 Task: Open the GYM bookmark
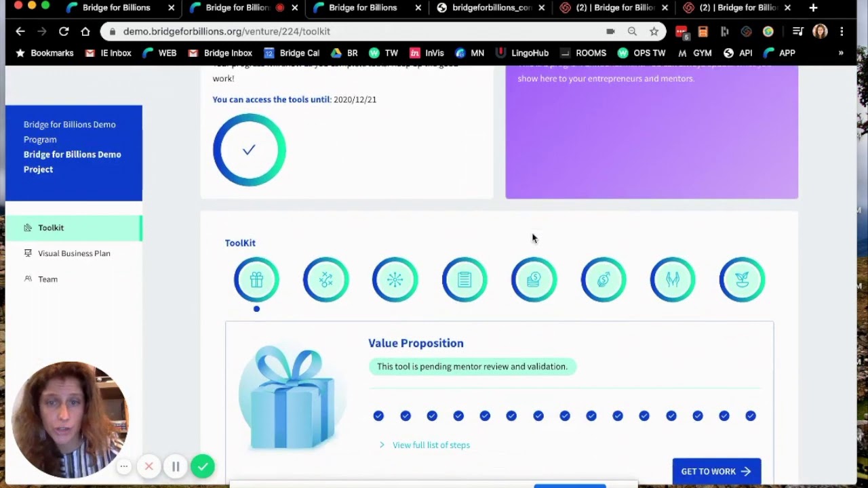695,53
